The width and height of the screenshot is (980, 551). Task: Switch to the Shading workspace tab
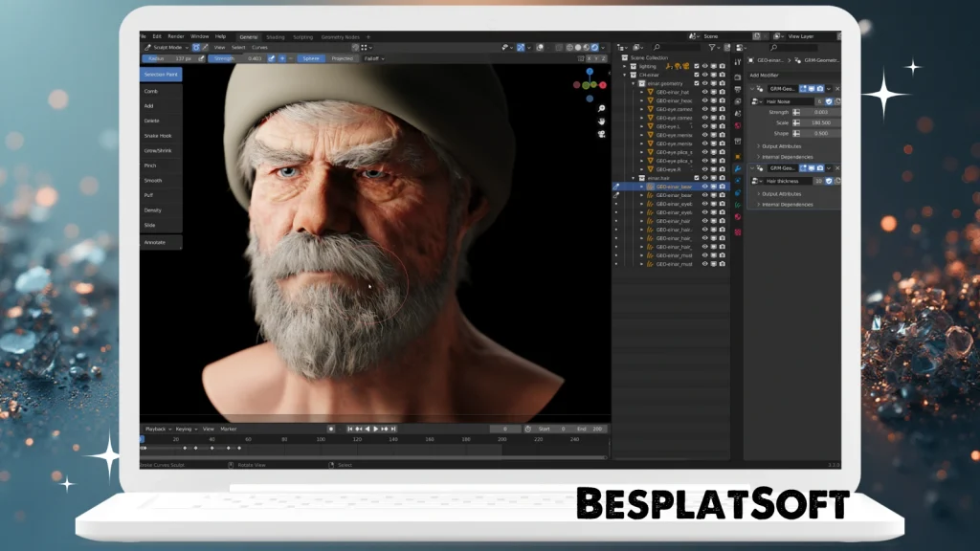pyautogui.click(x=275, y=36)
